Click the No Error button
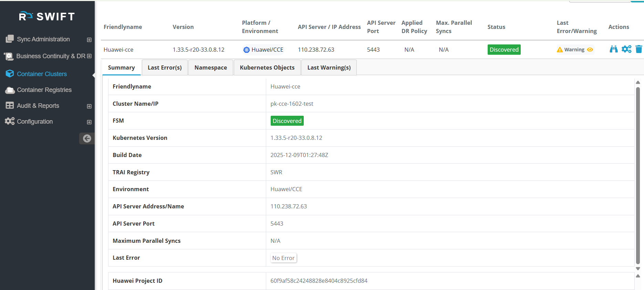The height and width of the screenshot is (290, 644). click(283, 258)
